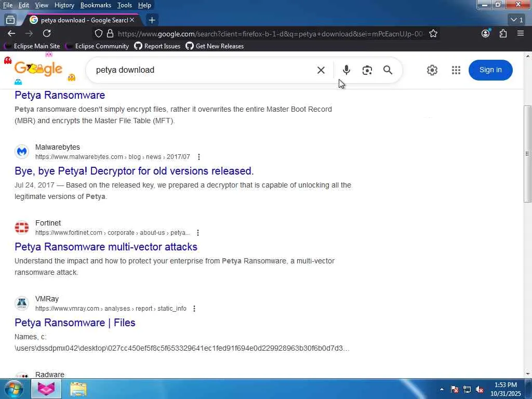Click into the Google search field
The height and width of the screenshot is (399, 532).
pos(204,70)
